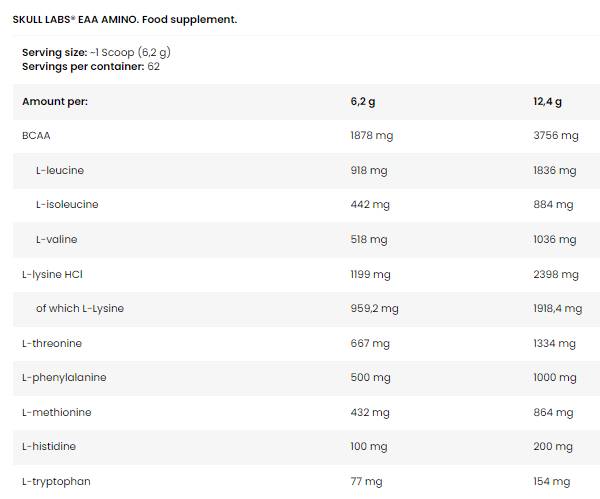
Task: Select the Amount per header cell
Action: pyautogui.click(x=62, y=101)
